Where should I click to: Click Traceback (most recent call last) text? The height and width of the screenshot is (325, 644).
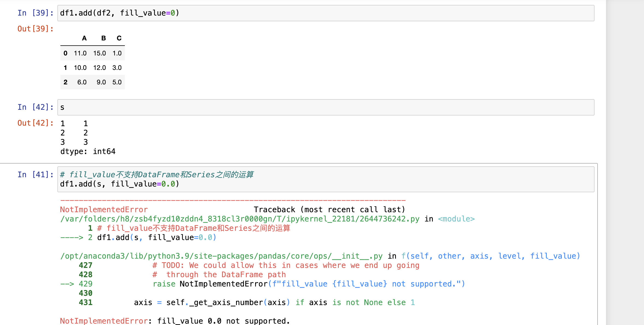330,209
